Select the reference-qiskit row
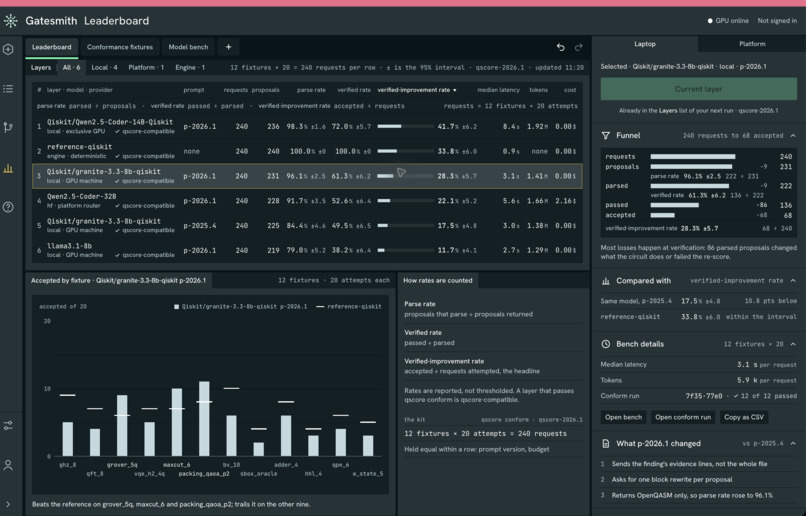The width and height of the screenshot is (806, 516). click(x=307, y=151)
